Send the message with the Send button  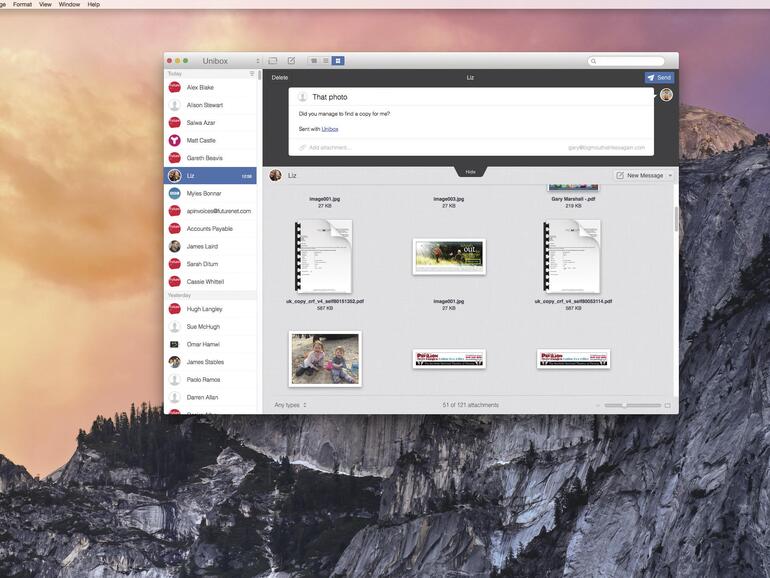pyautogui.click(x=659, y=78)
